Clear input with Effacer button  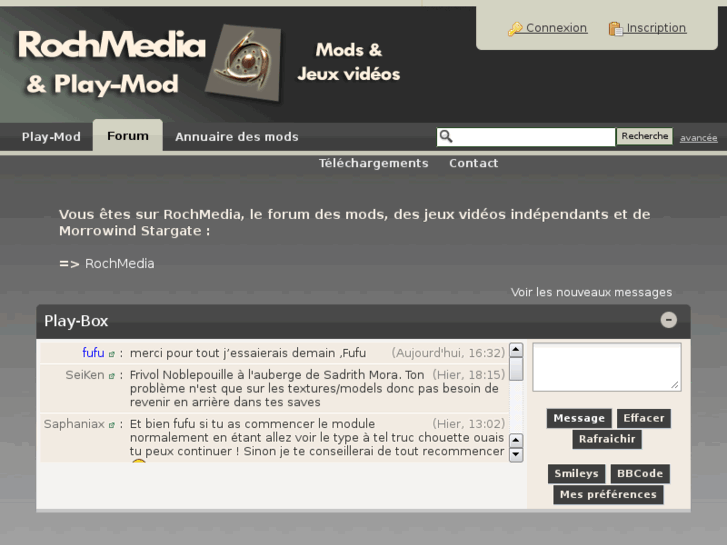click(644, 418)
